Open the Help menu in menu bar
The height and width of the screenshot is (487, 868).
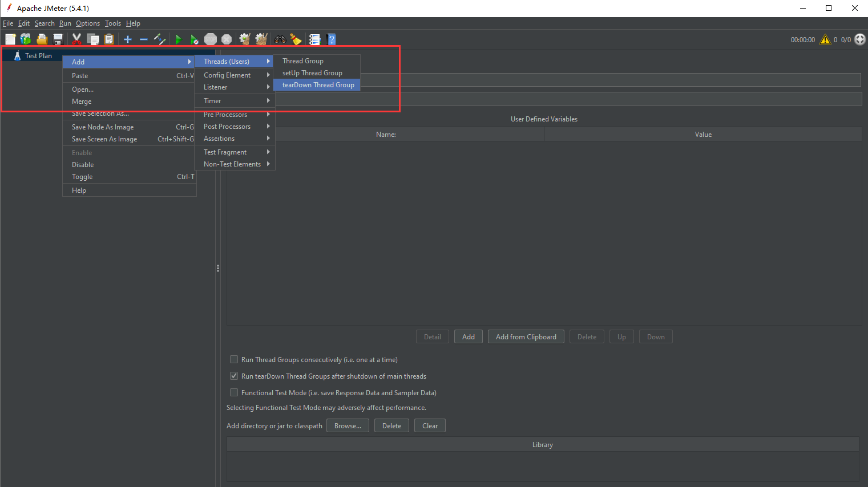click(133, 23)
